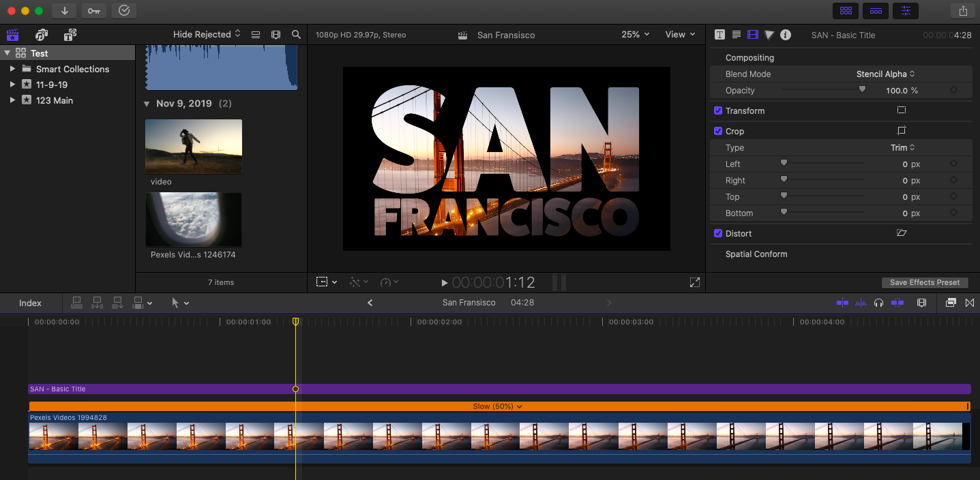Open the Transitions browser
Screen dimensions: 980x480
pyautogui.click(x=970, y=303)
